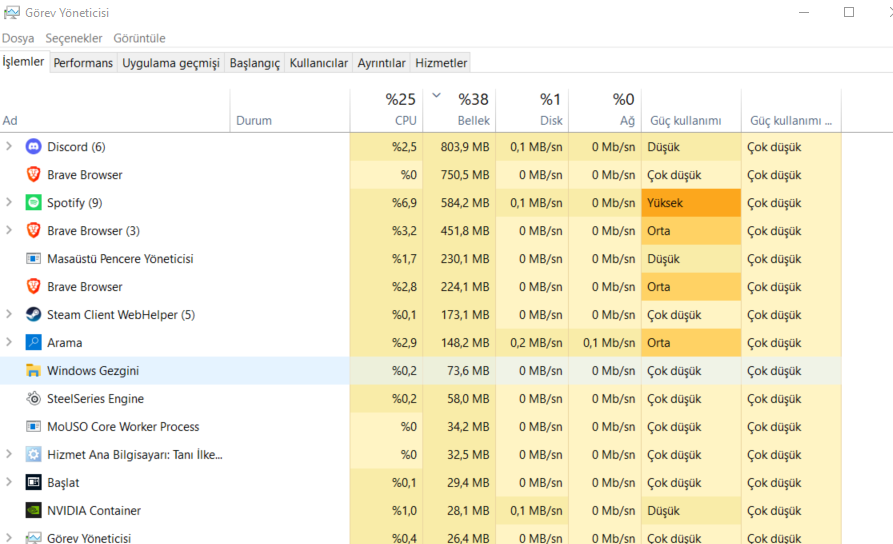Select the MoUSO Core Worker Process name
The image size is (893, 544).
click(123, 427)
